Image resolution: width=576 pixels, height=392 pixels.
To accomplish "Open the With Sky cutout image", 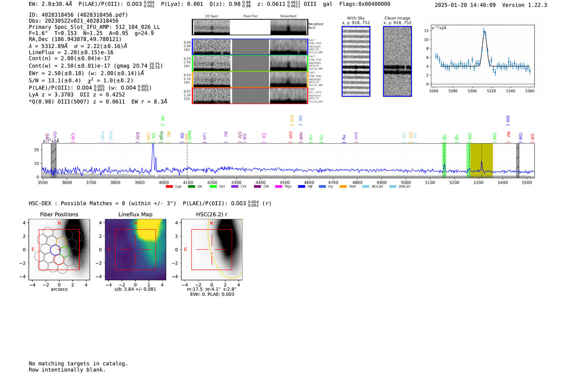I will pos(356,61).
